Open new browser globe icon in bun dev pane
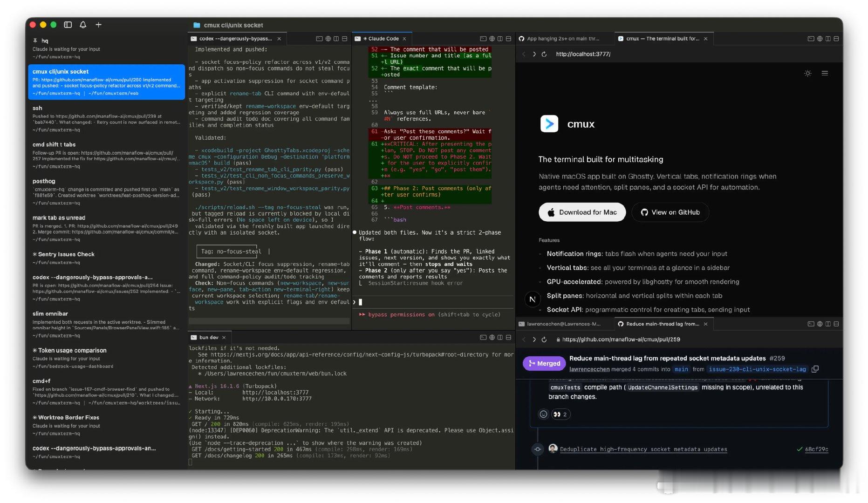The image size is (868, 503). [492, 337]
